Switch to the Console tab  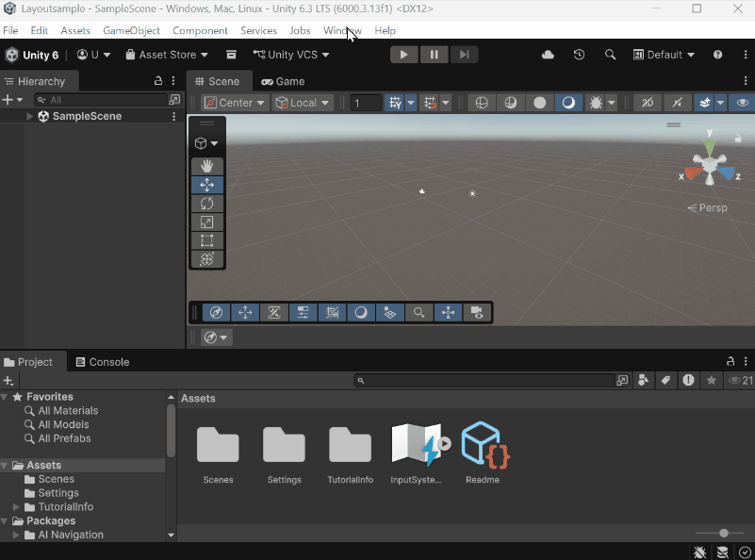pyautogui.click(x=102, y=362)
